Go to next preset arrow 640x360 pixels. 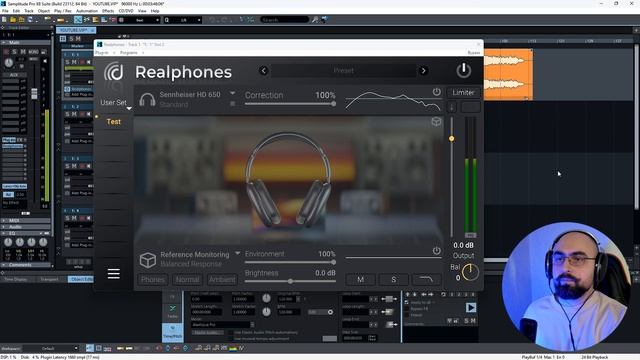pos(424,71)
